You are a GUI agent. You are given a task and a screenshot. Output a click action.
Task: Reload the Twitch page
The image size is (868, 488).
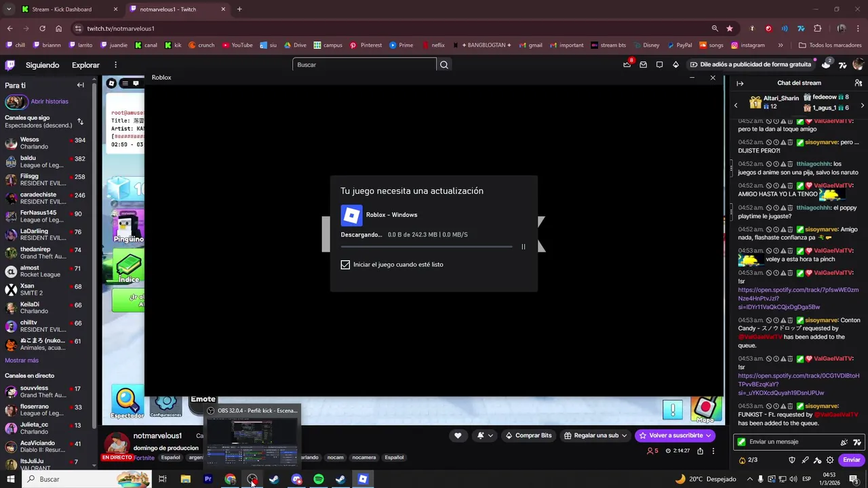(42, 28)
